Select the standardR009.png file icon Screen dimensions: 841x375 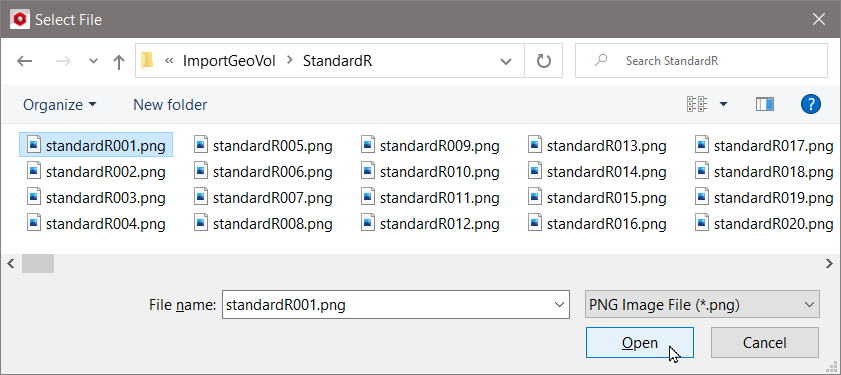[368, 145]
